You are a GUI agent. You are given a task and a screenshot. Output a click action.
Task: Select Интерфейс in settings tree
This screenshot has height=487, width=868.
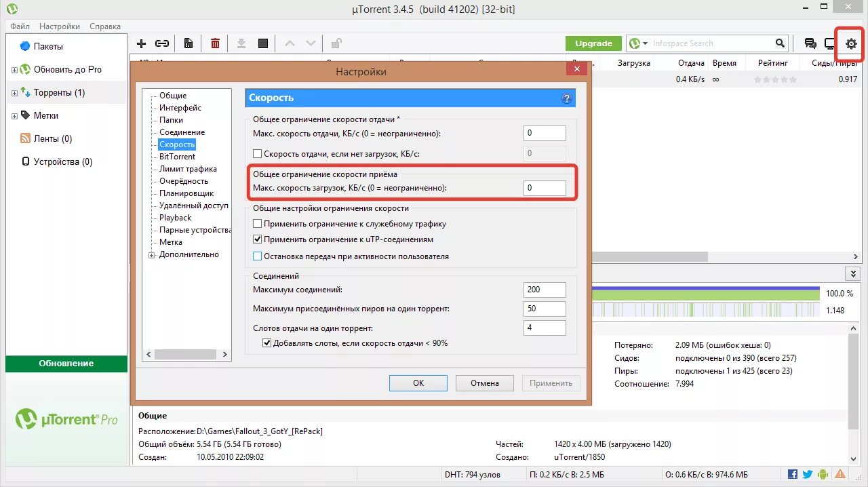[x=180, y=108]
